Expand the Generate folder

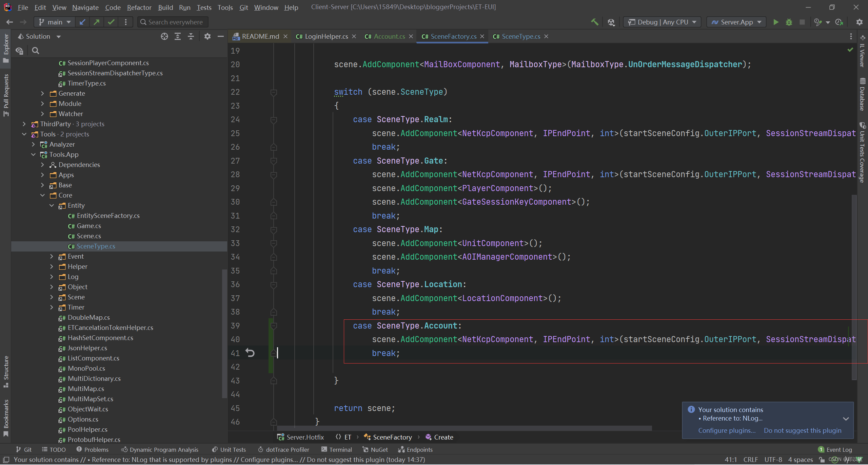tap(42, 93)
